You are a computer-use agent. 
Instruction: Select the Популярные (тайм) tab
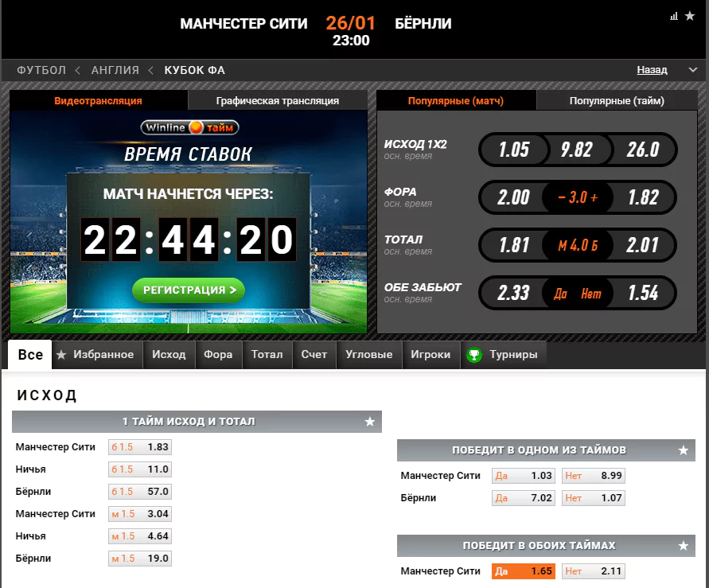pos(617,100)
